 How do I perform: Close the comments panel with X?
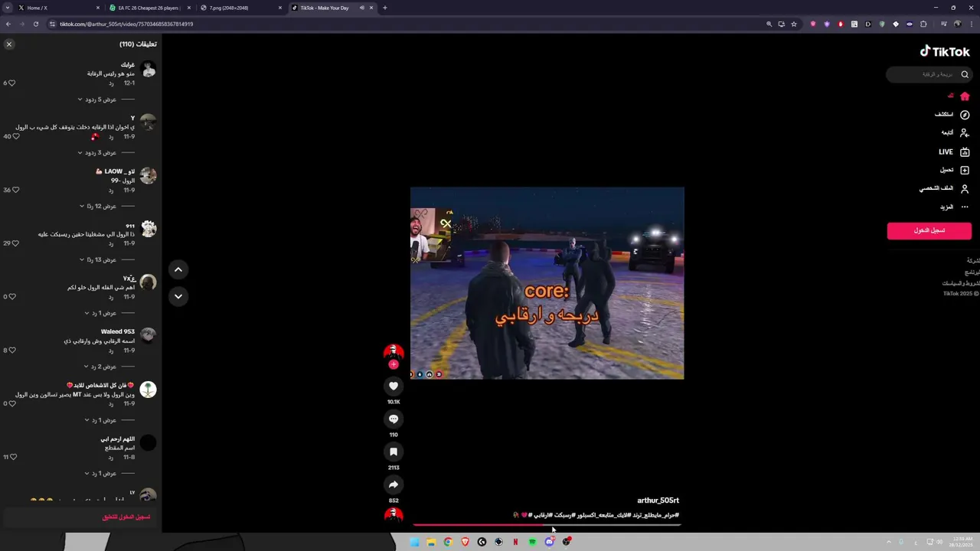pyautogui.click(x=9, y=44)
